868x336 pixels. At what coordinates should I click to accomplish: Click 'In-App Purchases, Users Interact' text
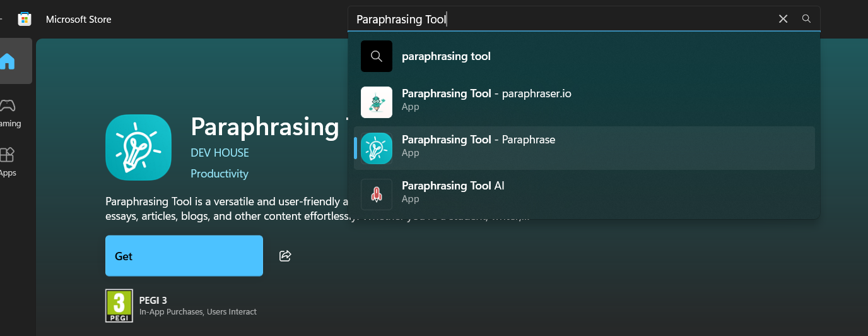pyautogui.click(x=198, y=312)
